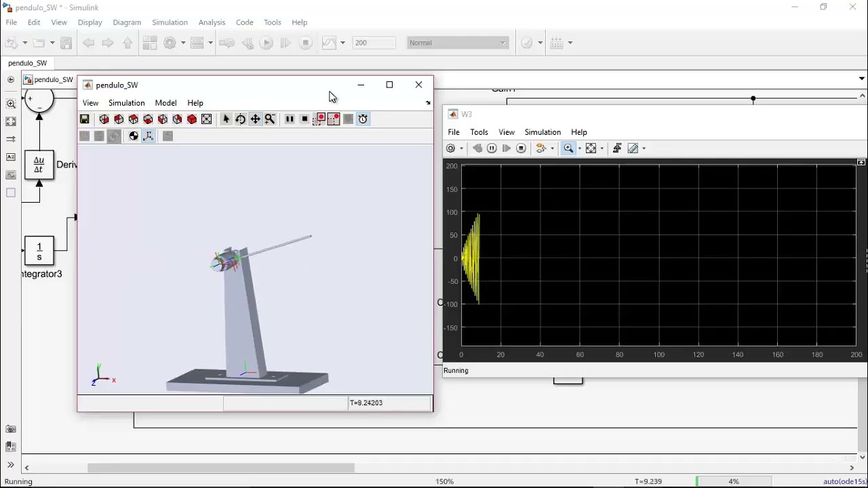
Task: Open scope configuration gear in W3
Action: [x=451, y=148]
